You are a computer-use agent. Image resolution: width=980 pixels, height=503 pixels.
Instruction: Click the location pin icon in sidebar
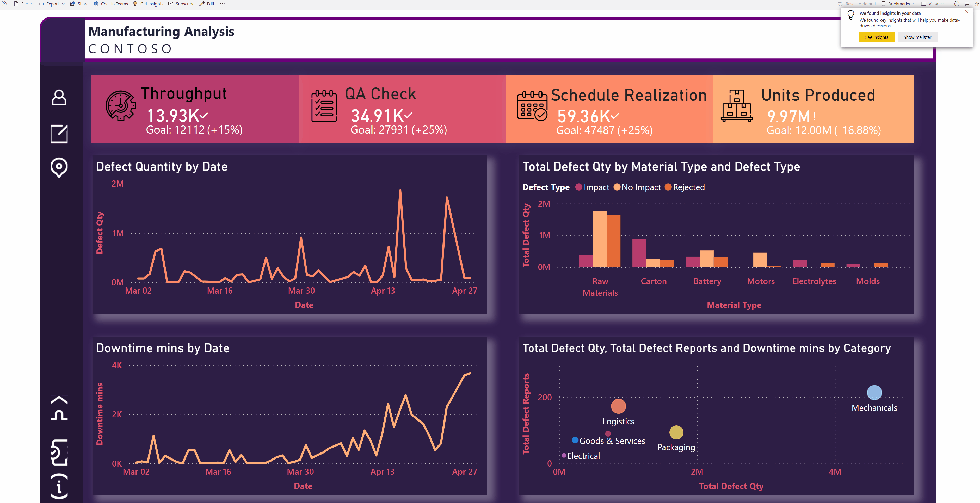click(x=59, y=167)
